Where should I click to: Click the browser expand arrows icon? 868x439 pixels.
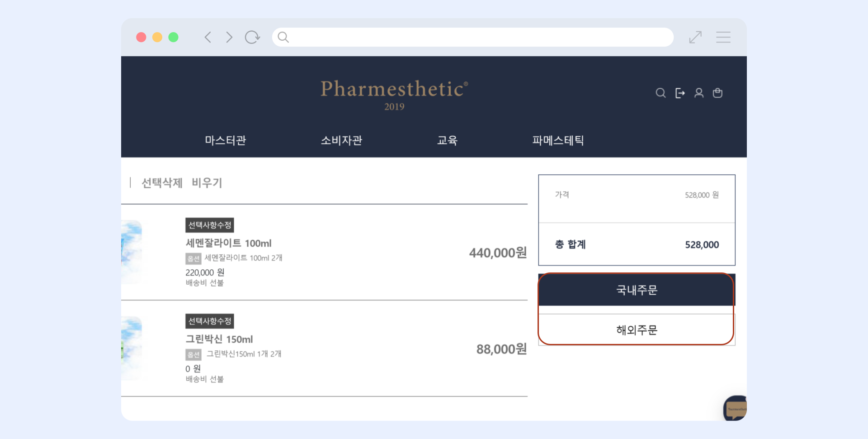(x=695, y=37)
